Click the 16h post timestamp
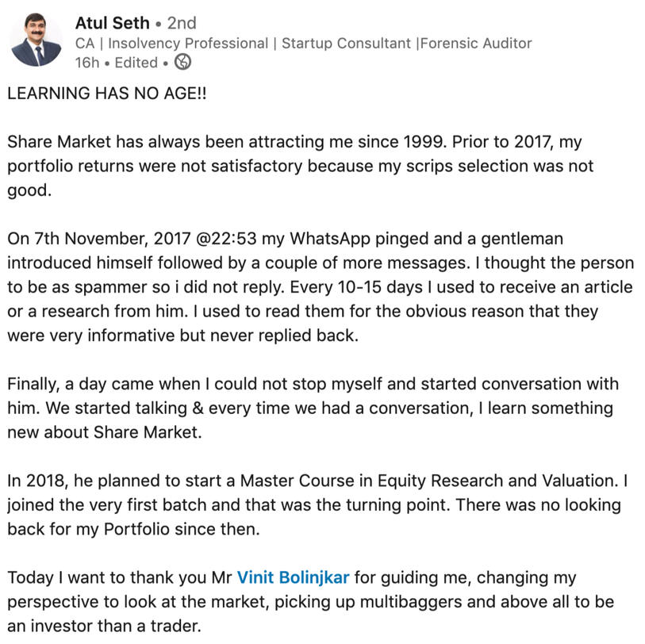The height and width of the screenshot is (644, 645). click(x=86, y=63)
